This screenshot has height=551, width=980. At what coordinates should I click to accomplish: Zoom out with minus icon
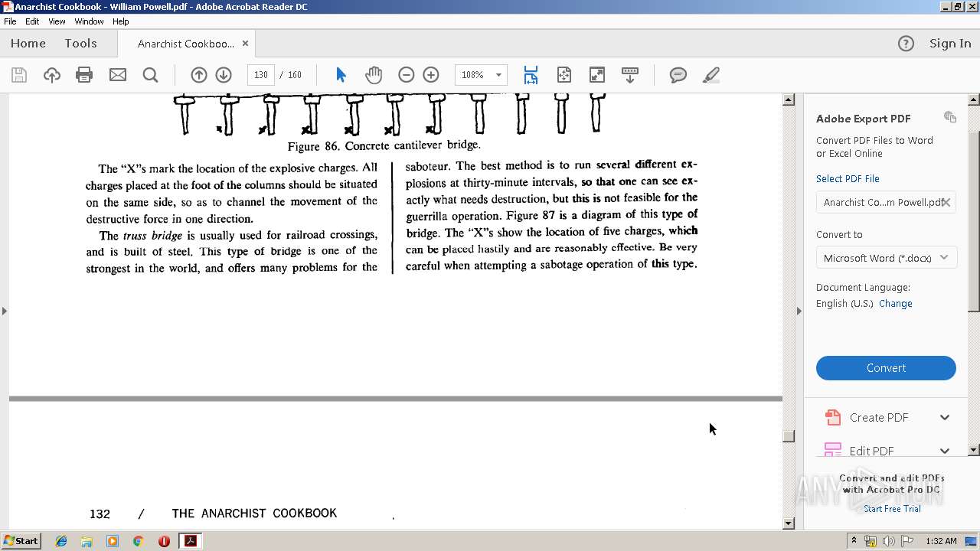[407, 75]
